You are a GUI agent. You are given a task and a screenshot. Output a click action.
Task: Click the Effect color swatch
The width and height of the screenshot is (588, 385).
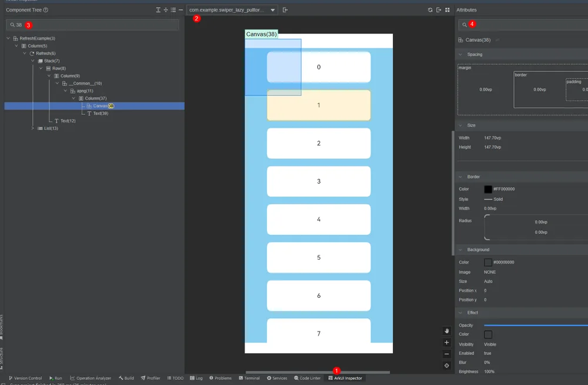(x=488, y=334)
